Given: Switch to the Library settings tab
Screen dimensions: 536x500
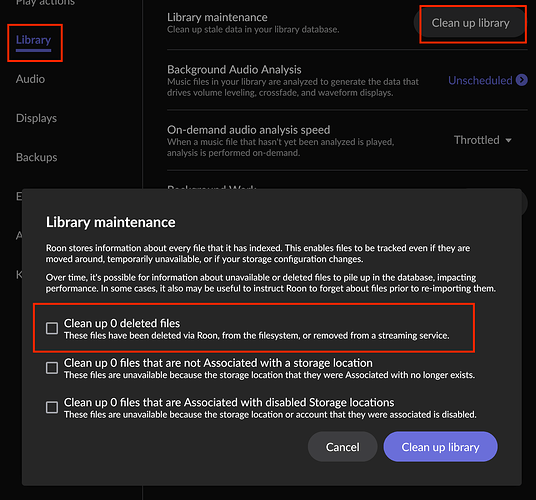Looking at the screenshot, I should pyautogui.click(x=34, y=40).
